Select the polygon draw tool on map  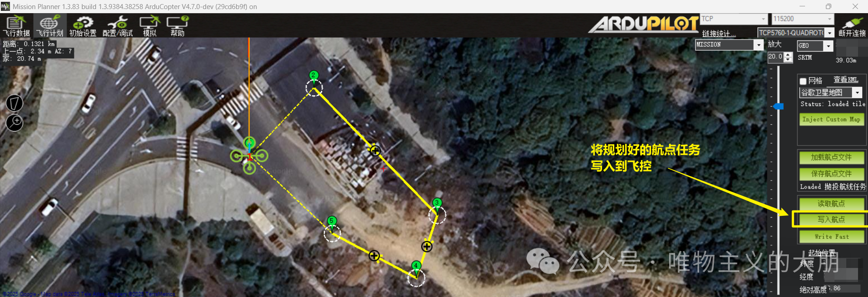tap(14, 103)
